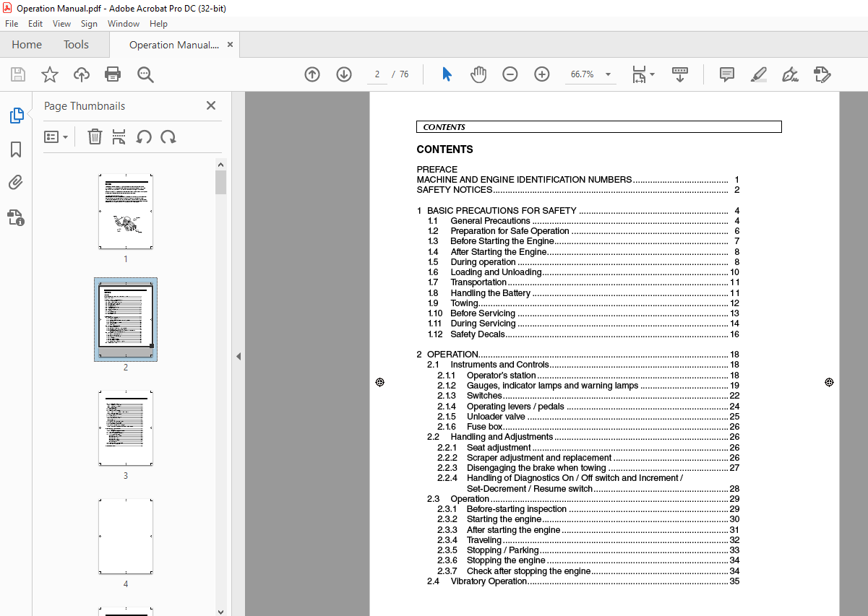Close the Operation Manual tab
The height and width of the screenshot is (616, 868).
[231, 45]
